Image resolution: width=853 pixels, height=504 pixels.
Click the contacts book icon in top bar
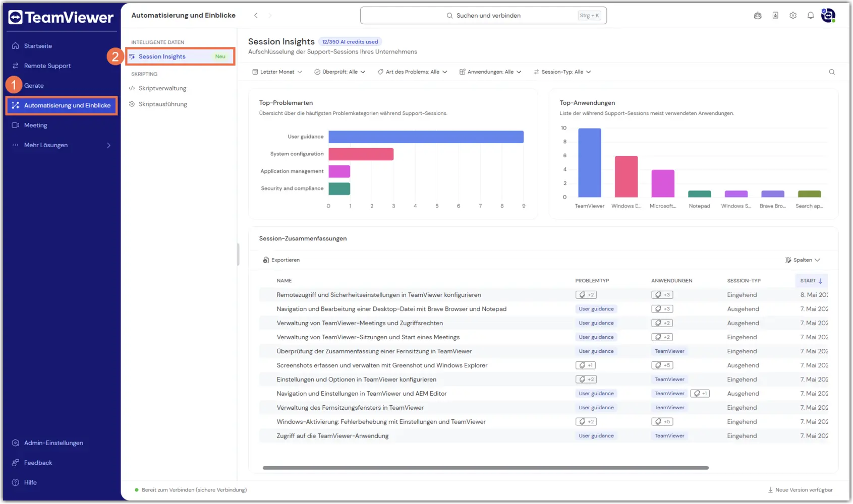(775, 16)
